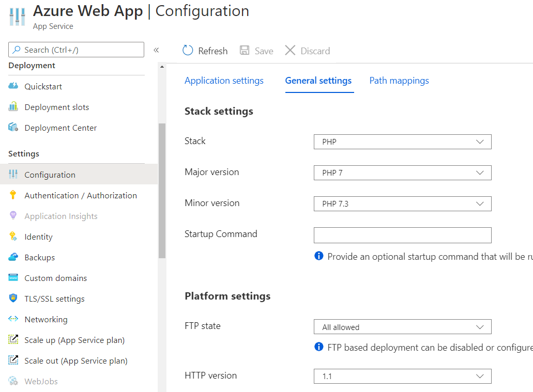
Task: Click the WebJobs gears icon
Action: 13,381
